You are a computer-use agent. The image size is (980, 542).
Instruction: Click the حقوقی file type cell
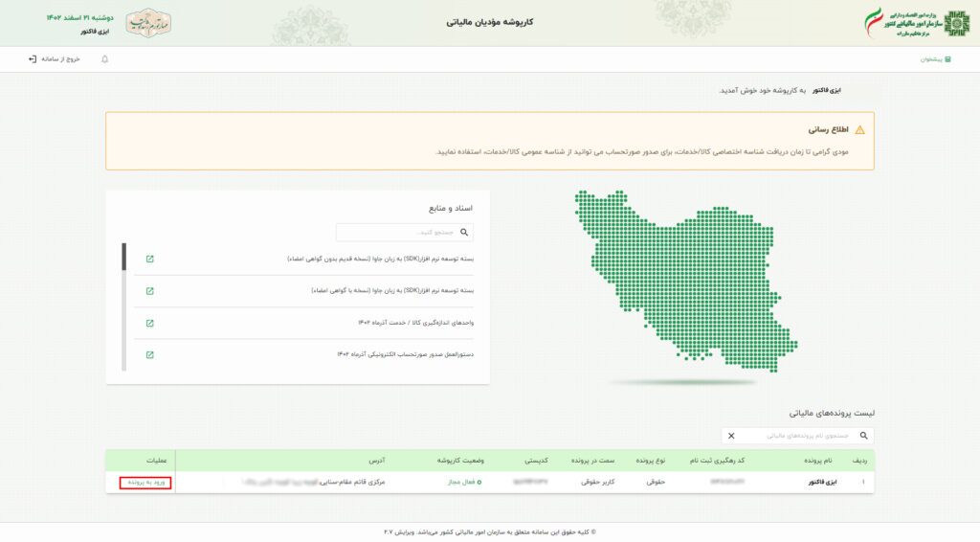click(656, 482)
